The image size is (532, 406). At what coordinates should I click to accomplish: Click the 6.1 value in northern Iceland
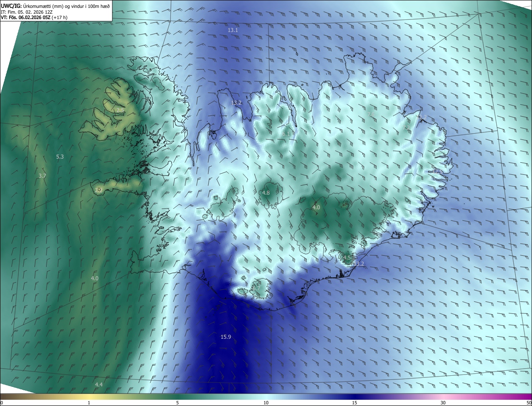(286, 134)
